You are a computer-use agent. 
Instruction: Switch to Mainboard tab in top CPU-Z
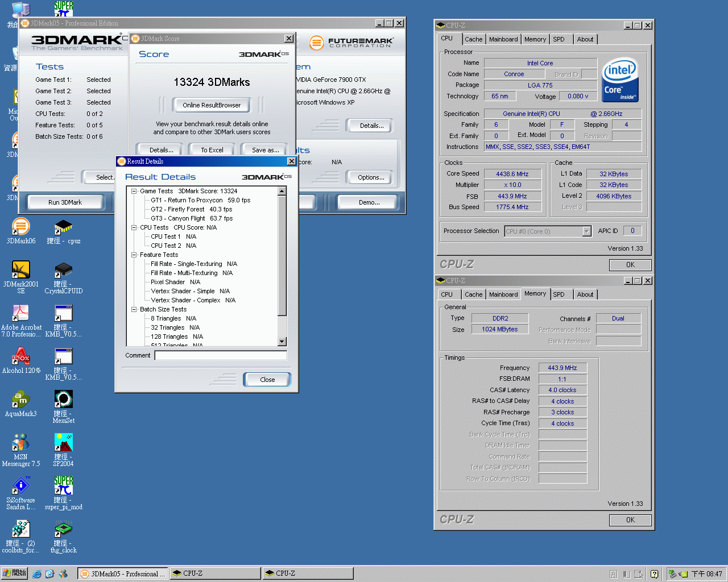coord(503,39)
